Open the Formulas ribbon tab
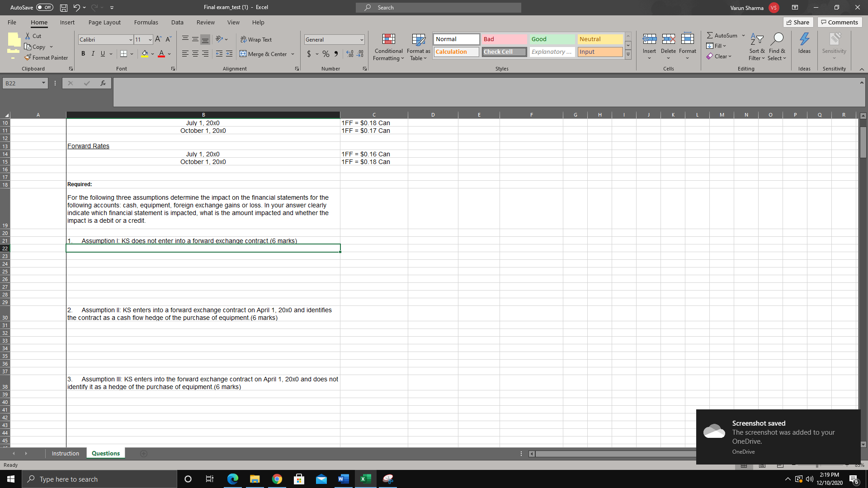 pos(146,22)
